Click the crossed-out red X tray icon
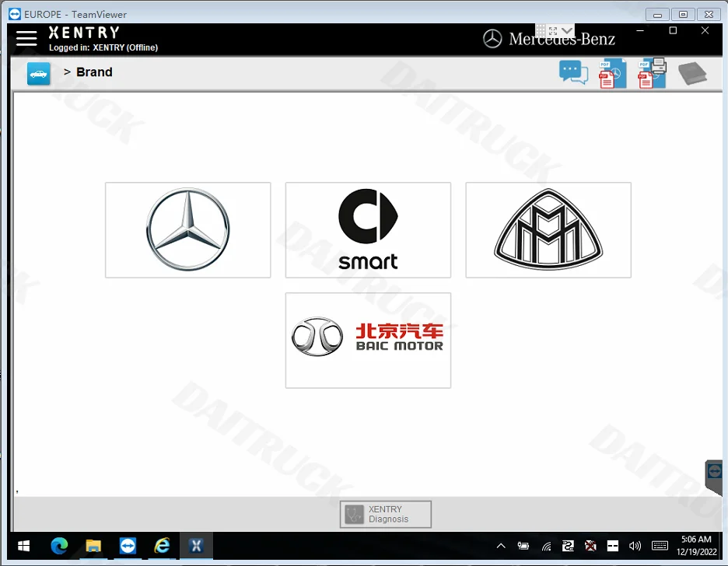728x566 pixels. pyautogui.click(x=590, y=546)
